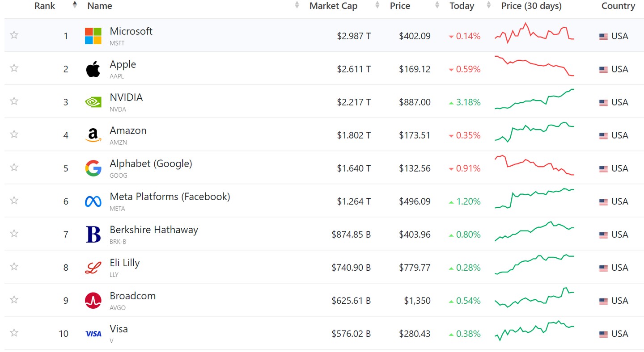Click the NVIDIA logo icon

point(93,102)
